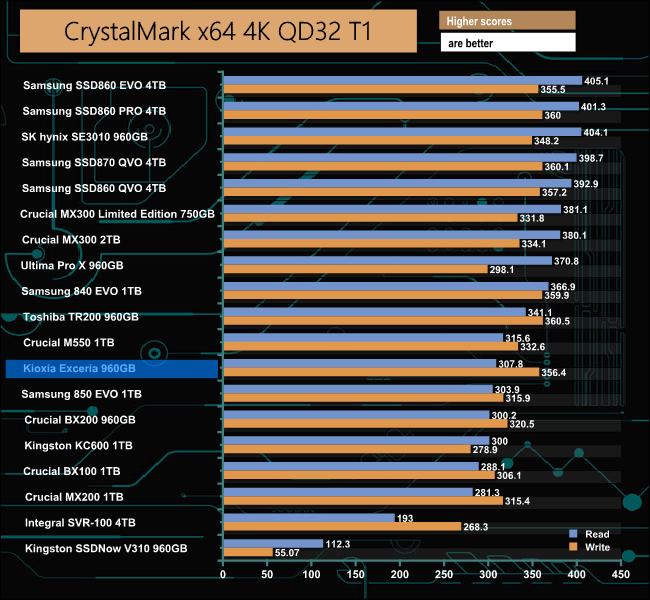Click the 381.1 read value
This screenshot has height=600, width=650.
click(x=575, y=210)
